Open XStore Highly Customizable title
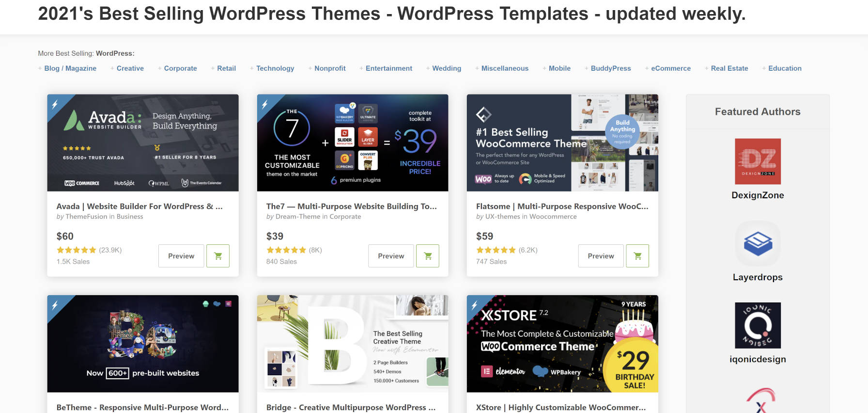868x413 pixels. (561, 408)
